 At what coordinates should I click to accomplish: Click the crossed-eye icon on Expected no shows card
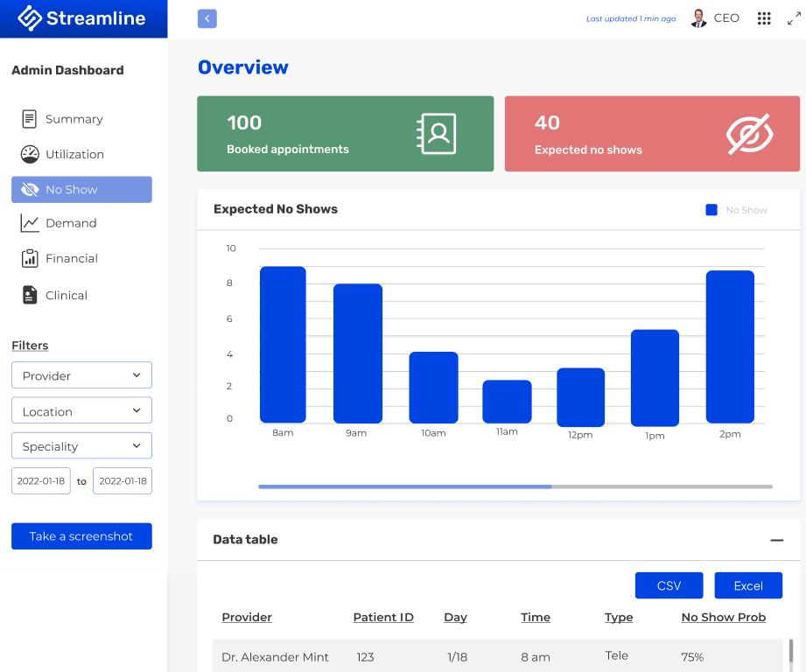click(749, 134)
